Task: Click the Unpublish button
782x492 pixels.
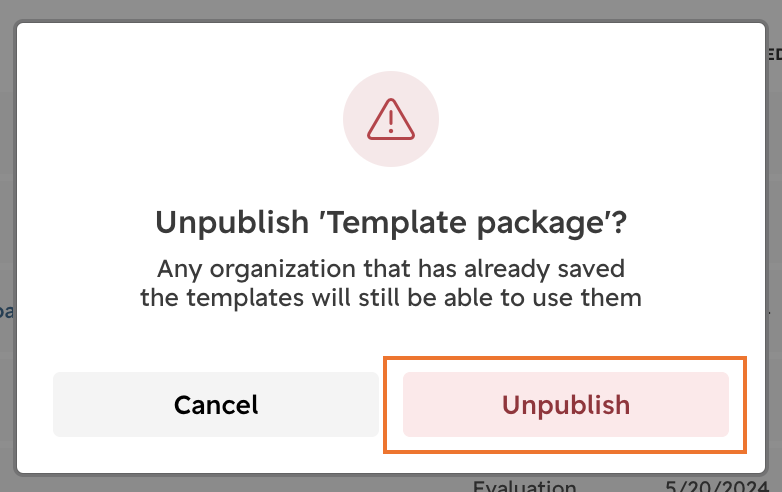Action: coord(566,404)
